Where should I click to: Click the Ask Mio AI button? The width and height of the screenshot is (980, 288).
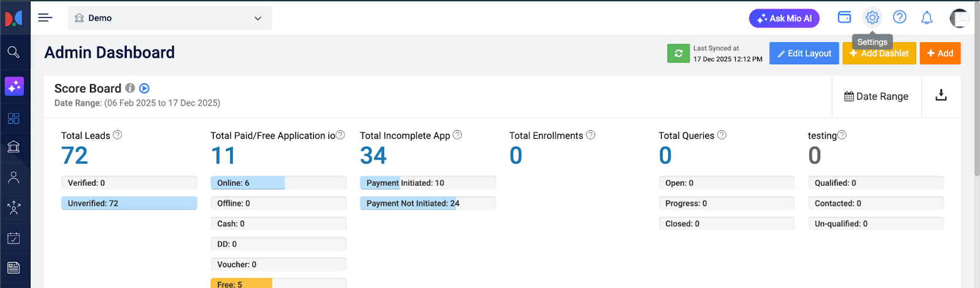tap(784, 18)
